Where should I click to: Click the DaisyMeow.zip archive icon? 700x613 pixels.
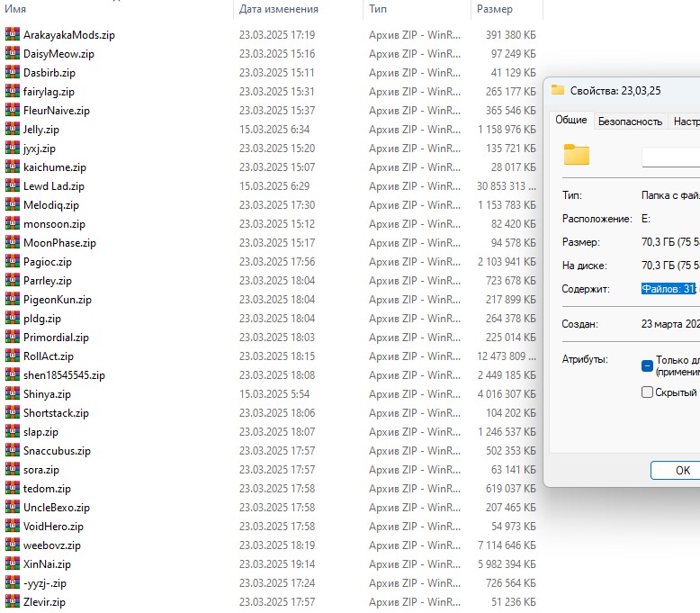[x=13, y=53]
